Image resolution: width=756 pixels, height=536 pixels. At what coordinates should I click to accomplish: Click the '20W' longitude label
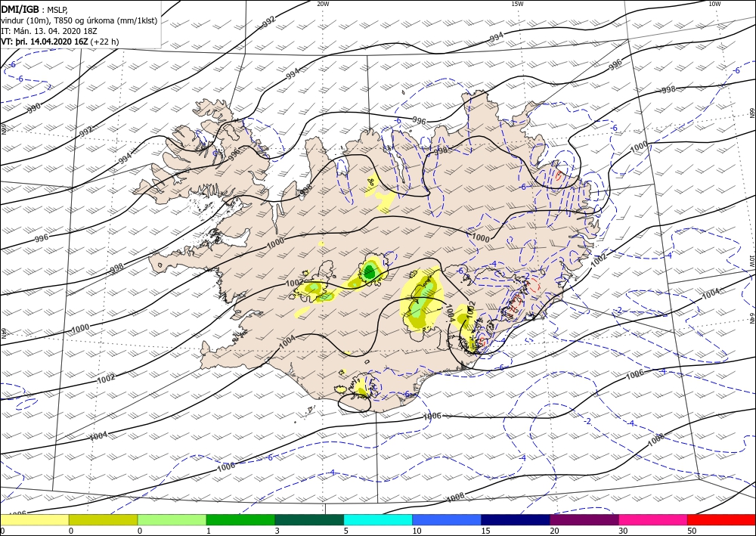coord(323,4)
